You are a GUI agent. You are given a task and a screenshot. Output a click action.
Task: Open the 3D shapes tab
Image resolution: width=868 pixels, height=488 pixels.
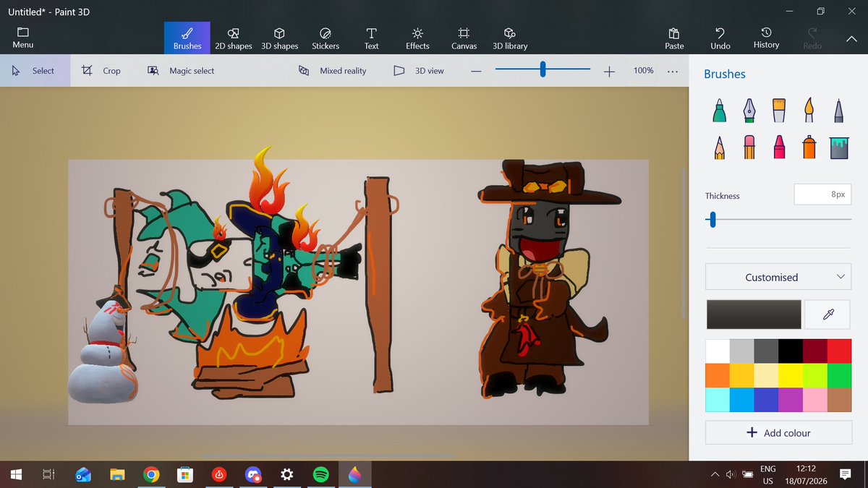tap(279, 38)
